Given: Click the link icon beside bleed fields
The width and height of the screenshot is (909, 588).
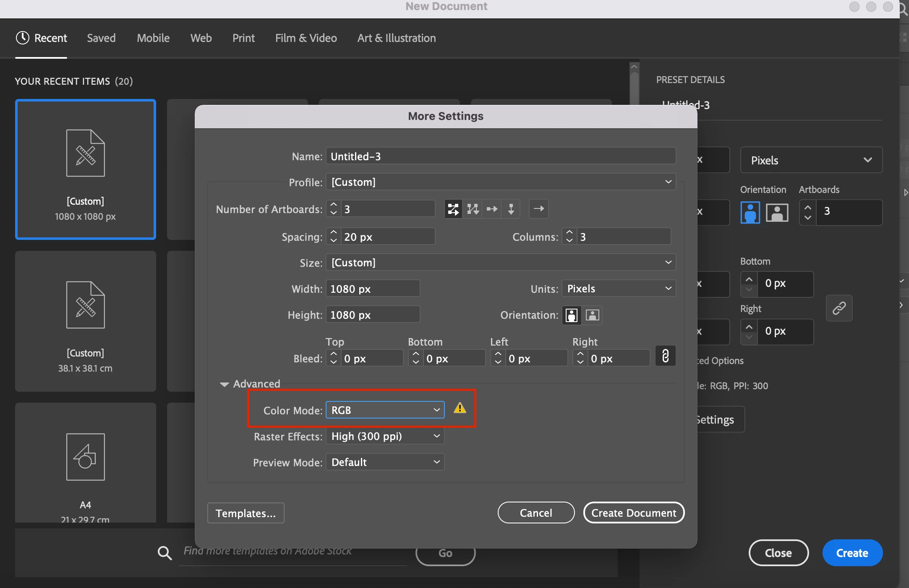Looking at the screenshot, I should click(839, 308).
